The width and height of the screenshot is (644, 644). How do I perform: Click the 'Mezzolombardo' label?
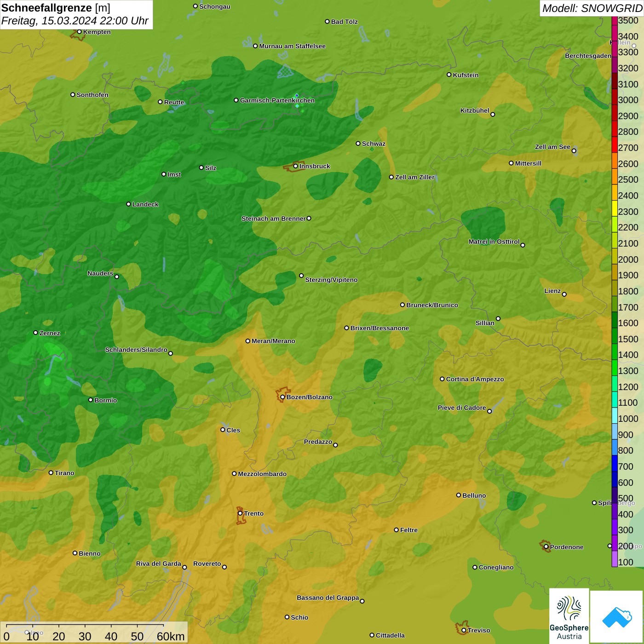262,474
